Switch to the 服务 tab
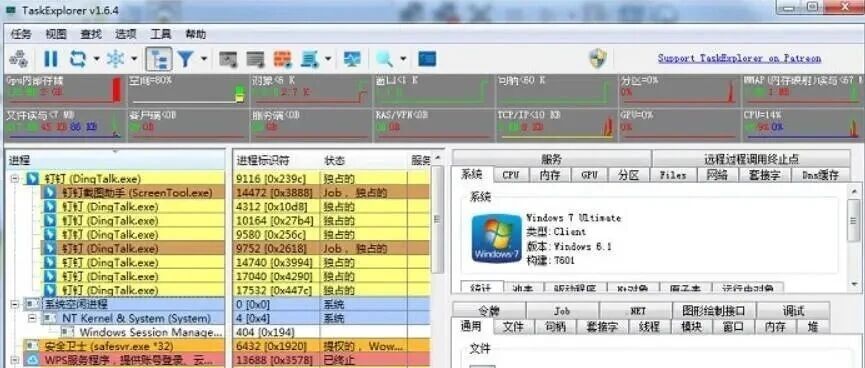865x368 pixels. pyautogui.click(x=551, y=159)
